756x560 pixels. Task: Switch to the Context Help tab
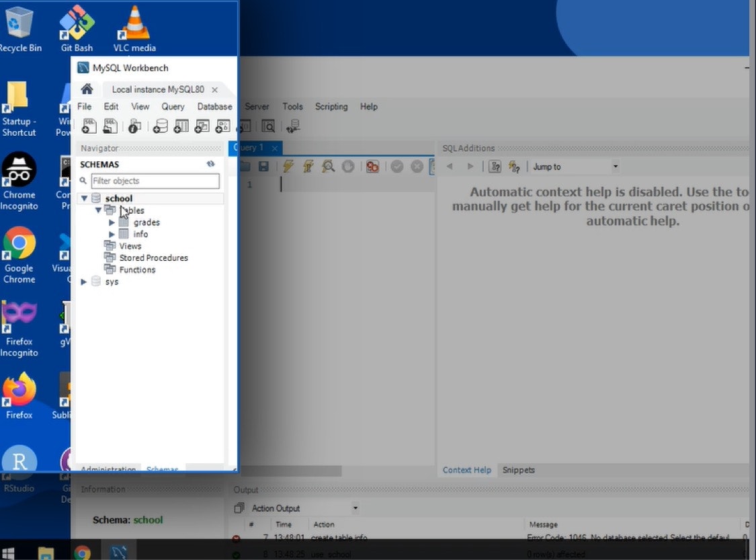467,470
